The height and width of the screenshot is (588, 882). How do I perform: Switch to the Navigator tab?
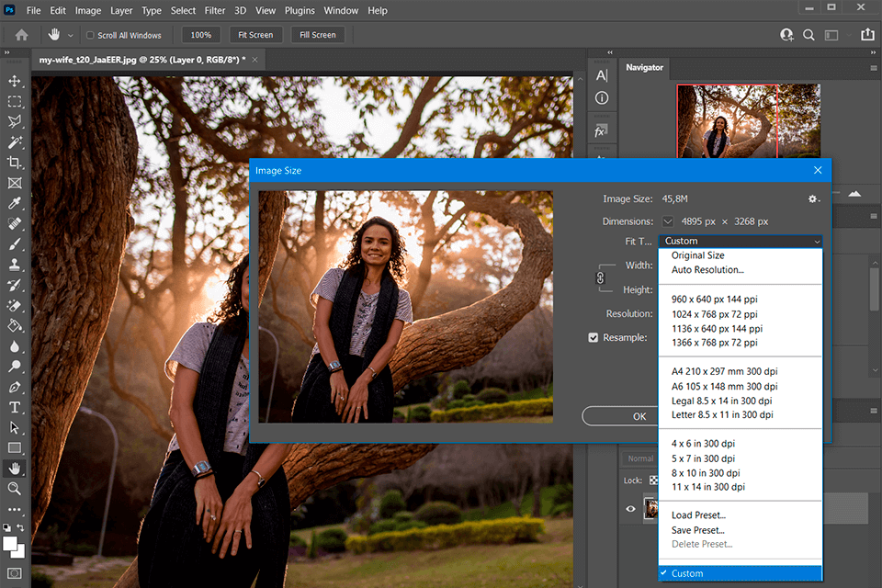644,67
